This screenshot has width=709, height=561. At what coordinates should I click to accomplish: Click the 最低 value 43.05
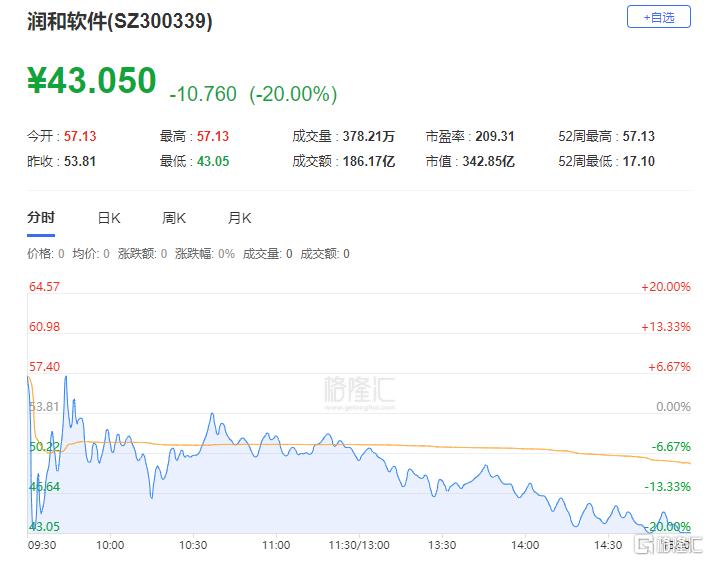[x=213, y=161]
